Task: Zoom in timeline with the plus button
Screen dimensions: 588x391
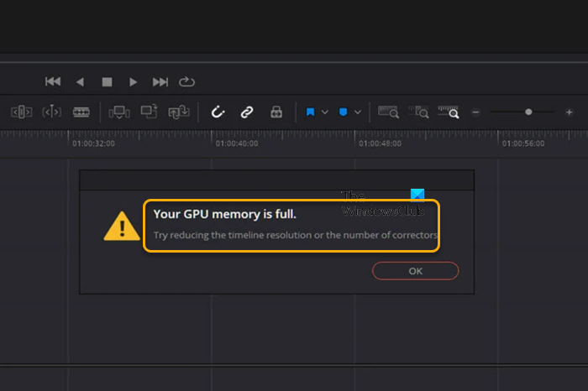Action: 569,112
